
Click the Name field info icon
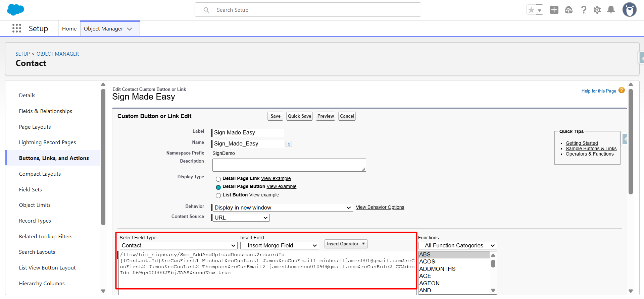pos(289,144)
